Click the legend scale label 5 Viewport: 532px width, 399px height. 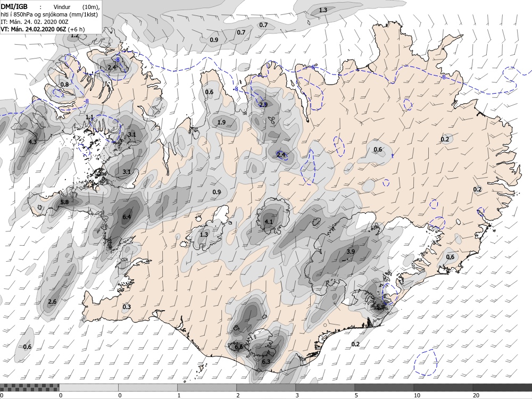356,395
